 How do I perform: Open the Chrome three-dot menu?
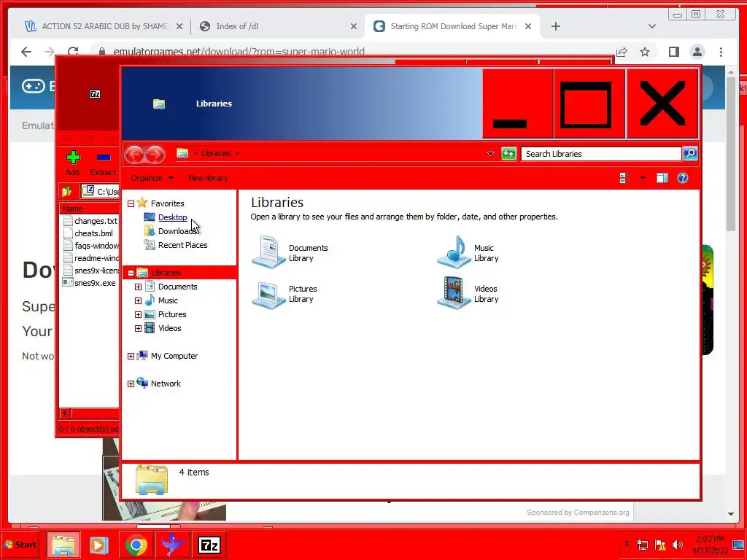(x=721, y=52)
